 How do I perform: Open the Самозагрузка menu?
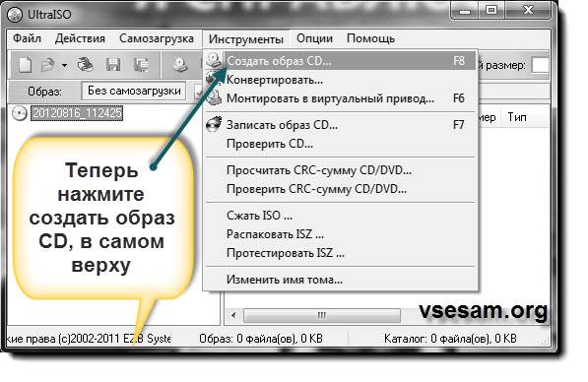157,38
